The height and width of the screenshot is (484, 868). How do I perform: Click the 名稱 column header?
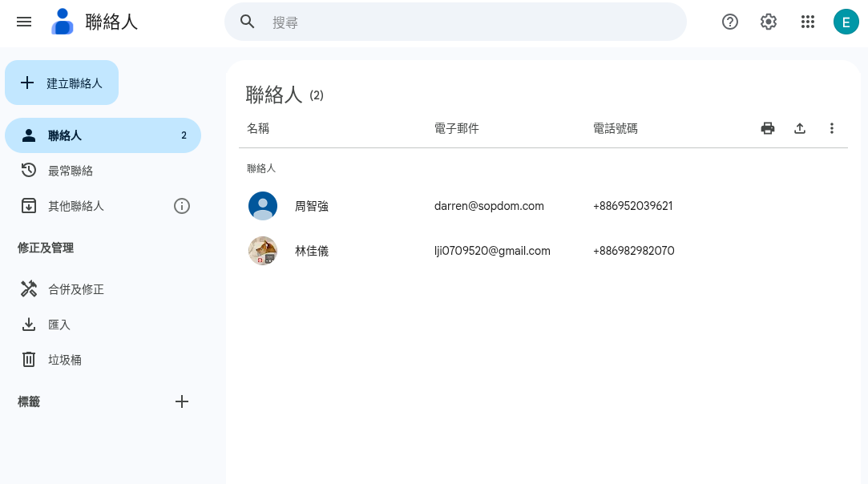(x=258, y=128)
